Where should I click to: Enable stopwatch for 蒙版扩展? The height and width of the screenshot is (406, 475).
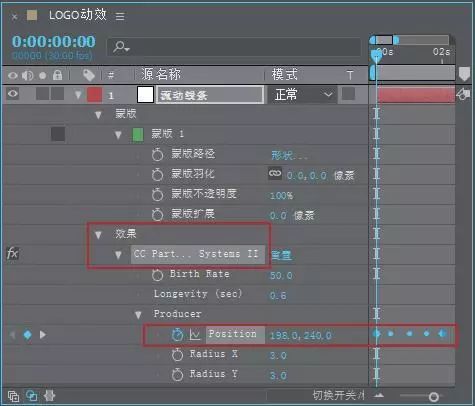158,215
